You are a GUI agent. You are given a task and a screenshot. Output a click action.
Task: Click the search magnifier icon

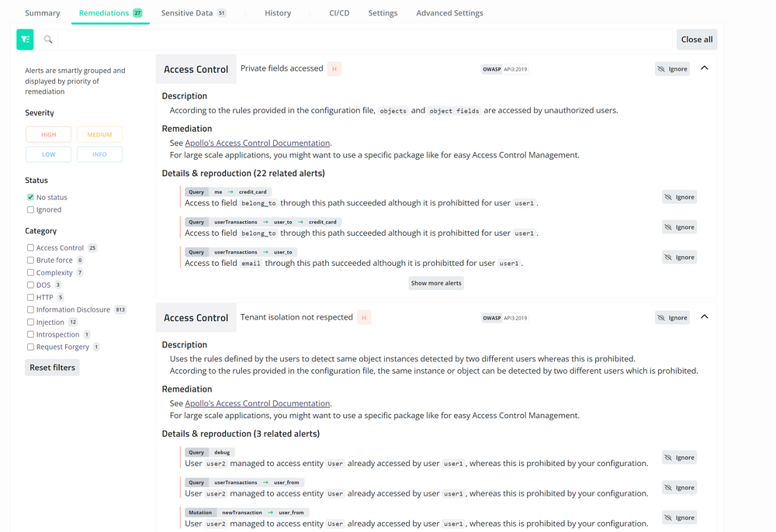[x=47, y=39]
